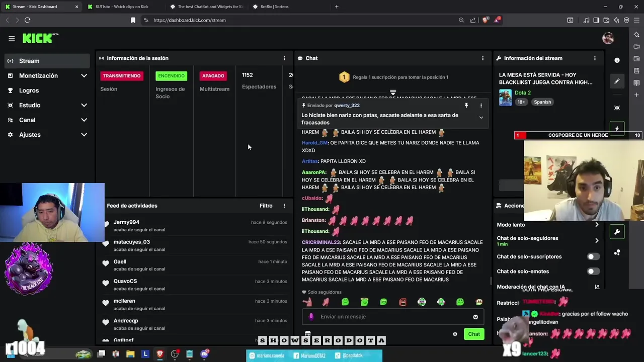Click the info icon in the right toolbar

pyautogui.click(x=617, y=60)
